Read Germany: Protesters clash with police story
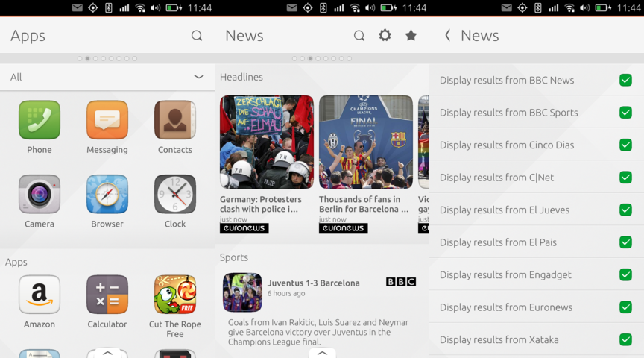Viewport: 644px width, 358px height. pyautogui.click(x=260, y=204)
